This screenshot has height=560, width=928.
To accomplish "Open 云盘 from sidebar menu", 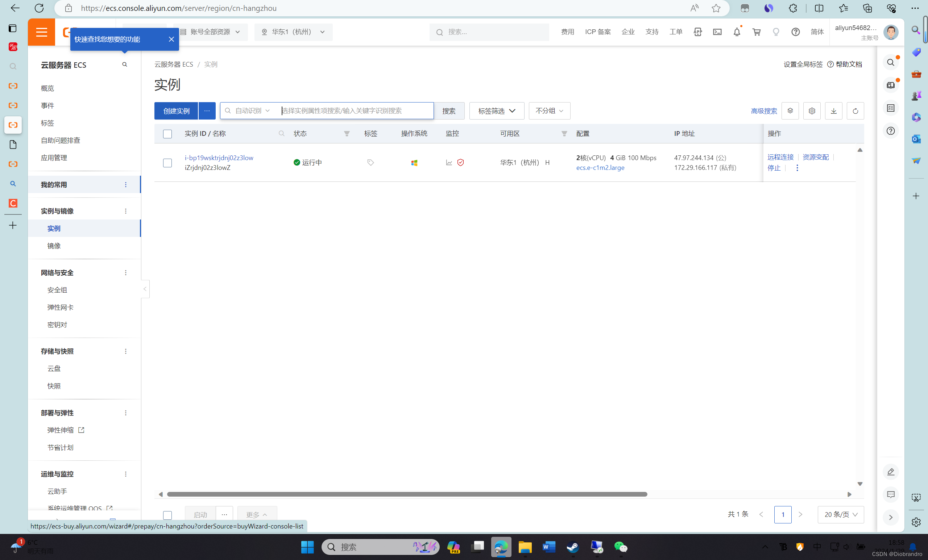I will [54, 368].
